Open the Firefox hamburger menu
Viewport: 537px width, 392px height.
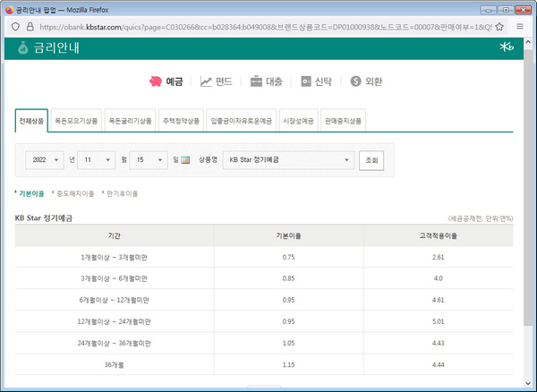[x=520, y=27]
